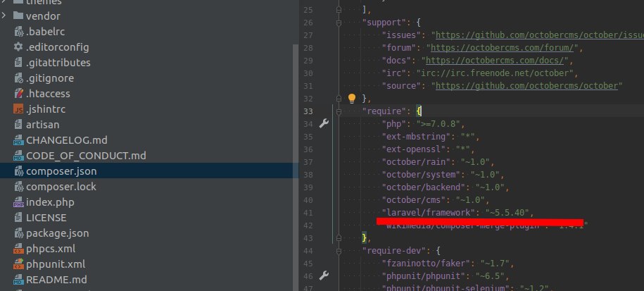Collapse the "support" block on line 26
This screenshot has width=644, height=291.
coord(339,23)
